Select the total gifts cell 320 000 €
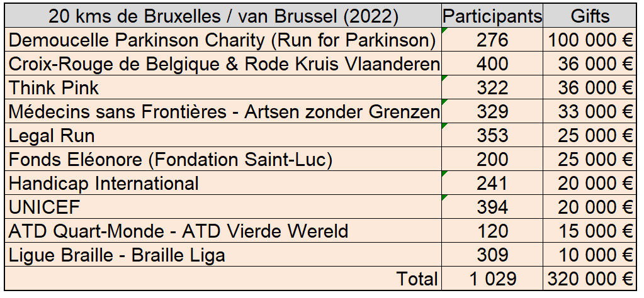The width and height of the screenshot is (644, 298). [590, 279]
